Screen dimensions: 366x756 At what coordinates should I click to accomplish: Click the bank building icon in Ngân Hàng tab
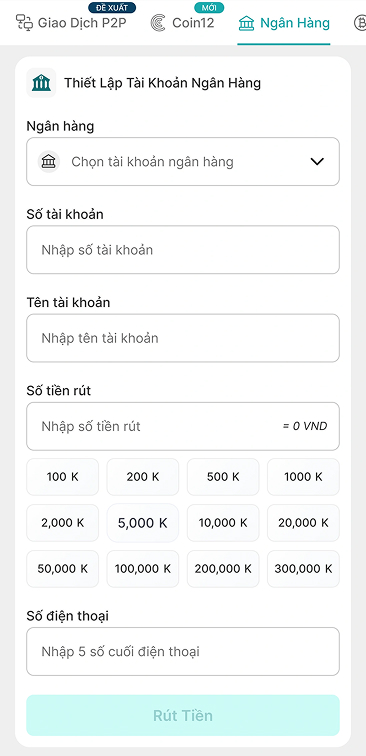(246, 23)
